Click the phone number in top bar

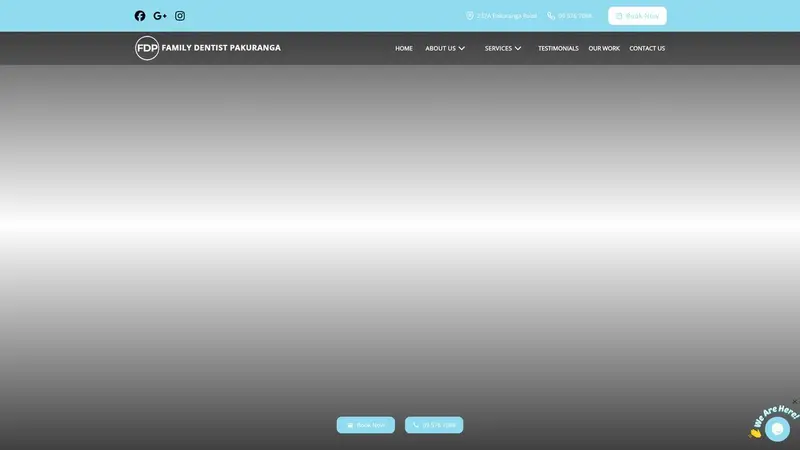point(570,16)
